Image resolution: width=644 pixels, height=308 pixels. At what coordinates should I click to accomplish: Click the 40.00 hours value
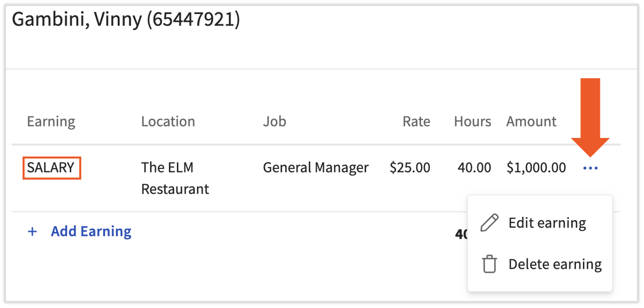474,168
